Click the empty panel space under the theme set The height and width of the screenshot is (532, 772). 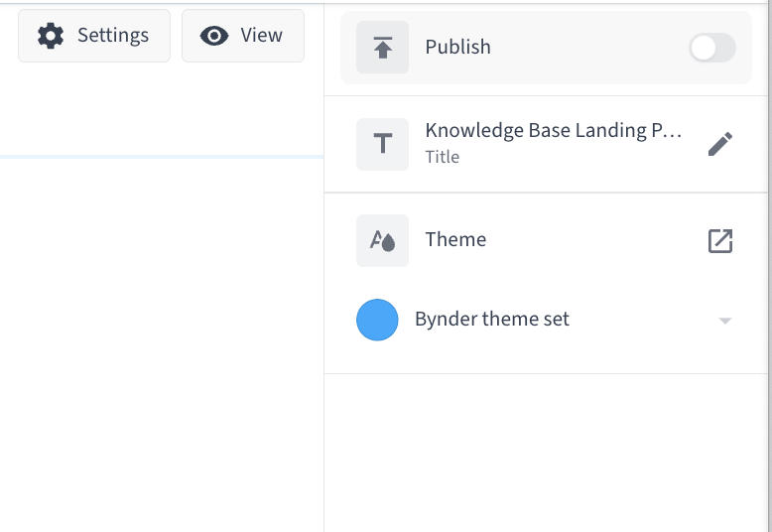[x=546, y=453]
